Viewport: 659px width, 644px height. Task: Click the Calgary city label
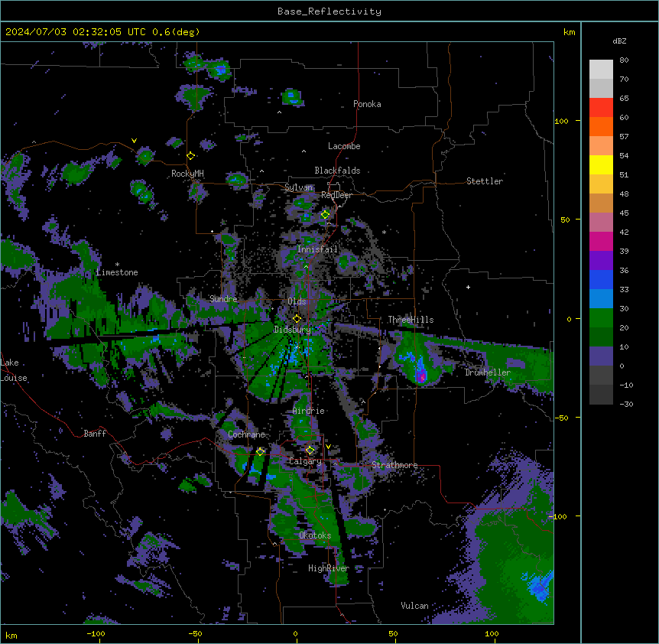305,461
